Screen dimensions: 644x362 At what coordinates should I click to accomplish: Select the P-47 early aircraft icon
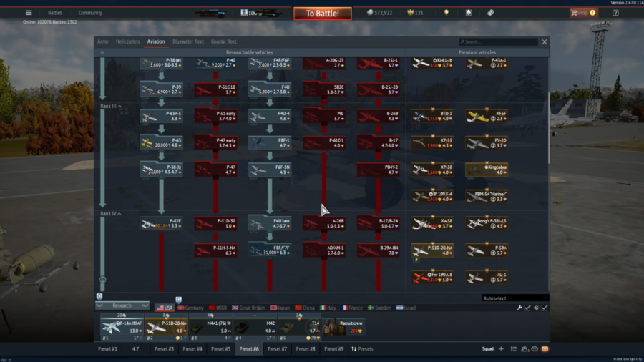pos(216,142)
